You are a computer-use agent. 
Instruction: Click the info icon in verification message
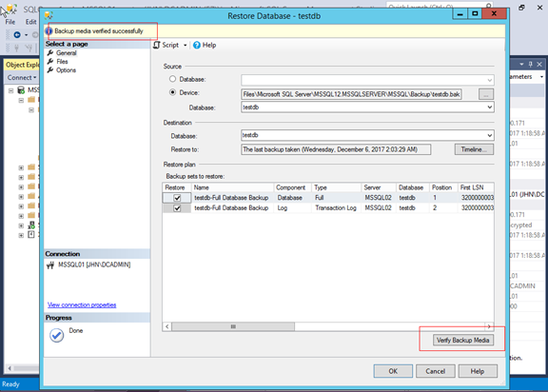pyautogui.click(x=49, y=31)
